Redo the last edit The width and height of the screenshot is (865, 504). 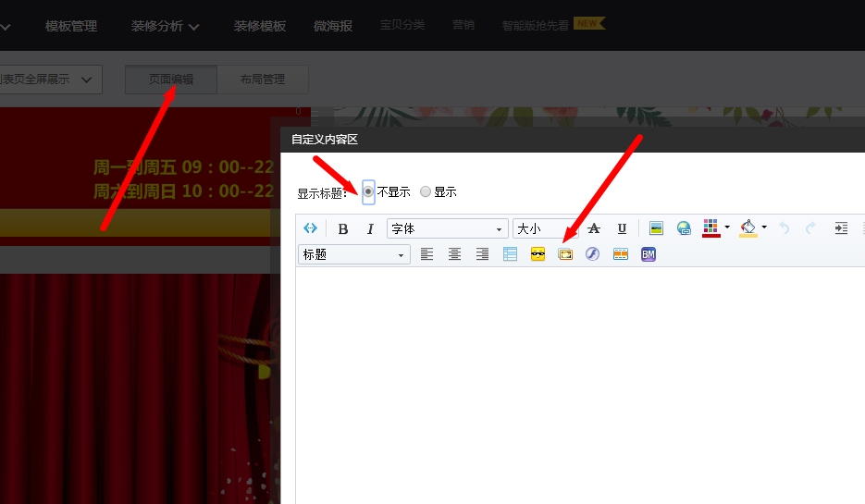pyautogui.click(x=810, y=228)
